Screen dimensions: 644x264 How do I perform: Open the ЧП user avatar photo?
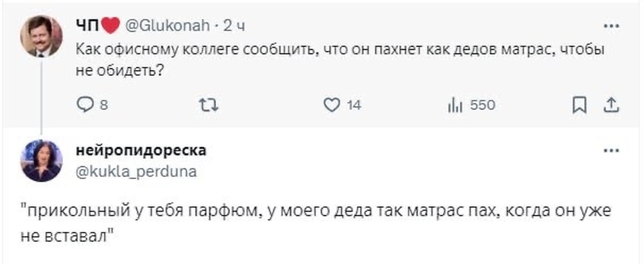41,36
